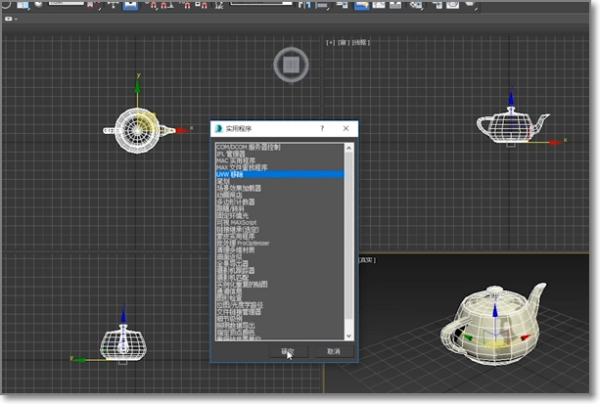This screenshot has height=404, width=600.
Task: Click the shaded teapot in the perspective viewport
Action: pos(494,323)
